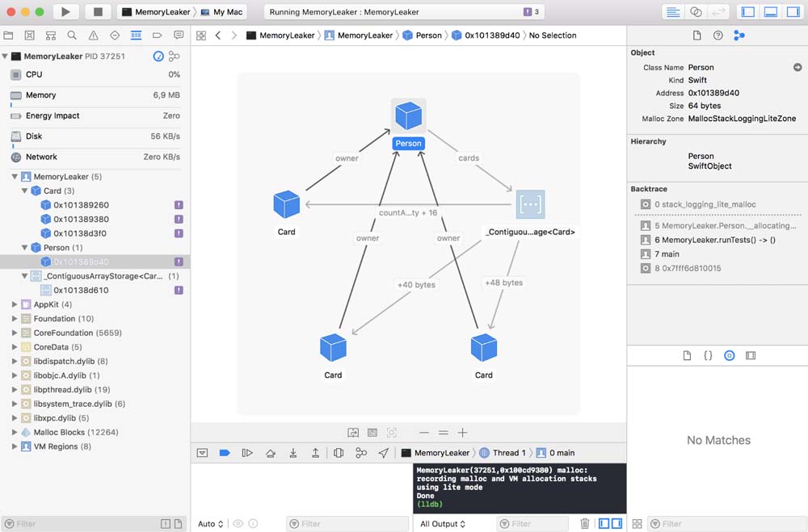Zoom in the memory graph with plus

(x=462, y=433)
